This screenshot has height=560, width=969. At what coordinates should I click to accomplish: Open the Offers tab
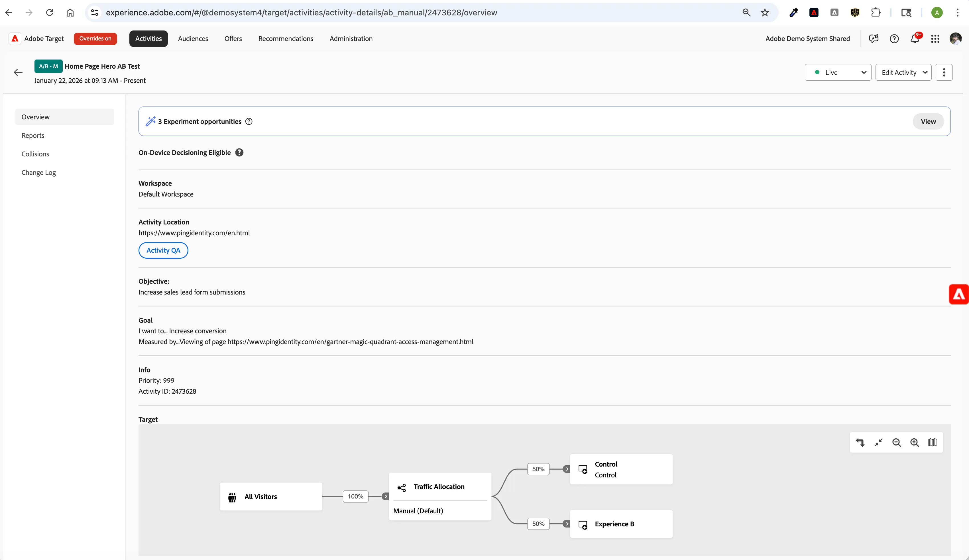point(233,39)
